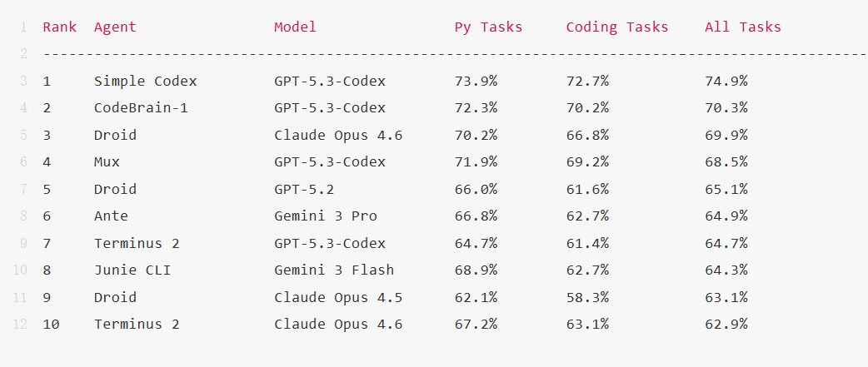The height and width of the screenshot is (367, 868).
Task: Select the Model column header
Action: (295, 27)
